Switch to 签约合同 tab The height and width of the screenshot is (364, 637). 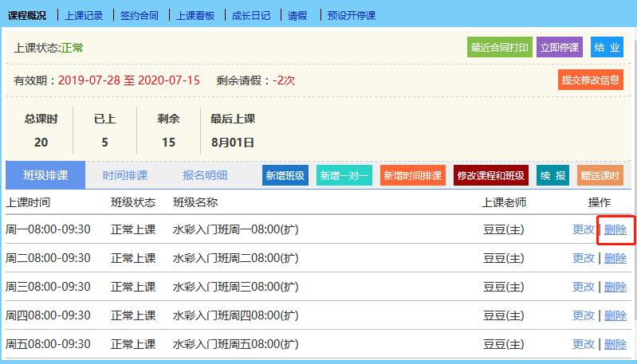click(140, 15)
